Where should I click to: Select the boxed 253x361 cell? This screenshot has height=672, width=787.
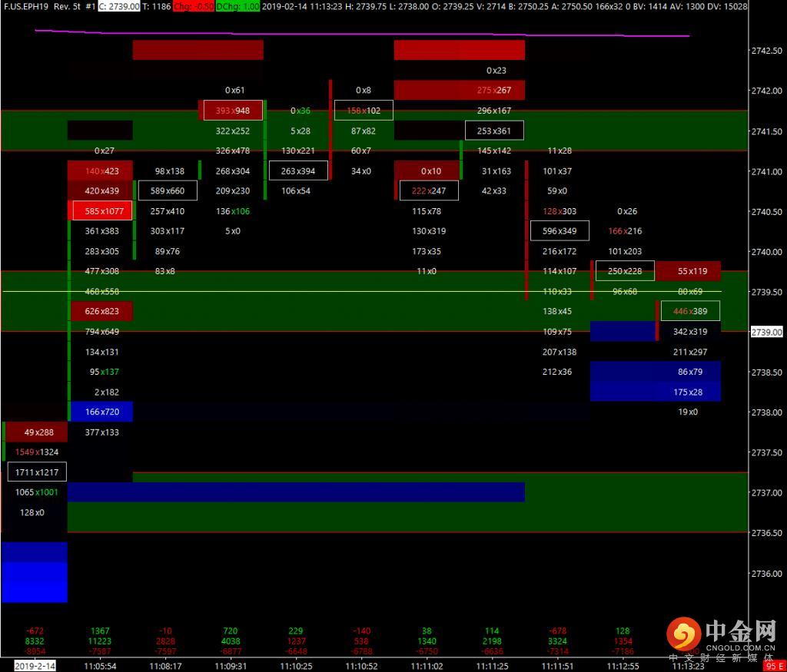pos(494,131)
